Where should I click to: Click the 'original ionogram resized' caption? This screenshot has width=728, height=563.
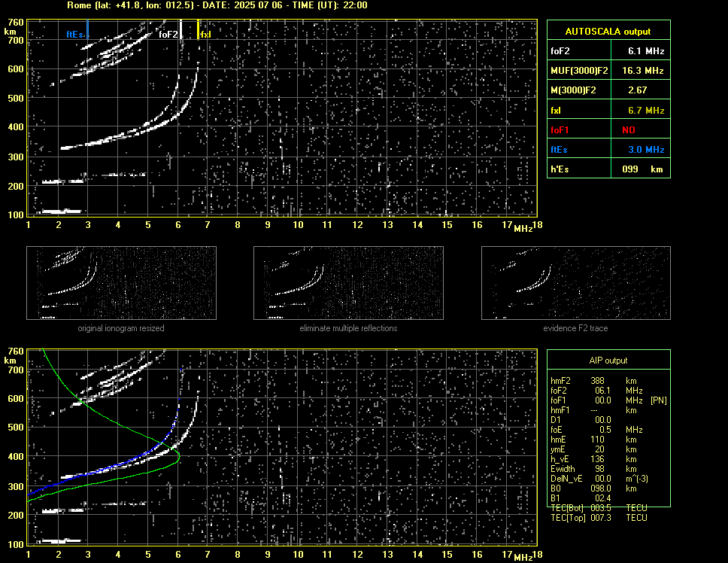coord(121,328)
